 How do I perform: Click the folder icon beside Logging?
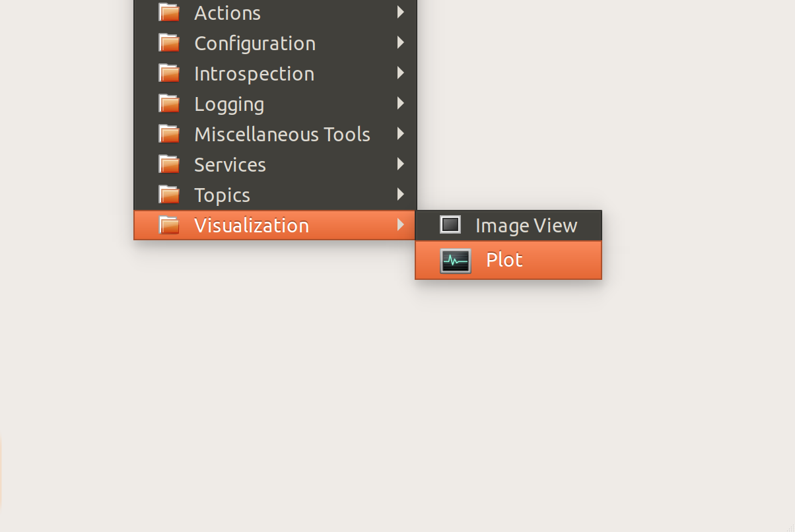click(x=168, y=102)
